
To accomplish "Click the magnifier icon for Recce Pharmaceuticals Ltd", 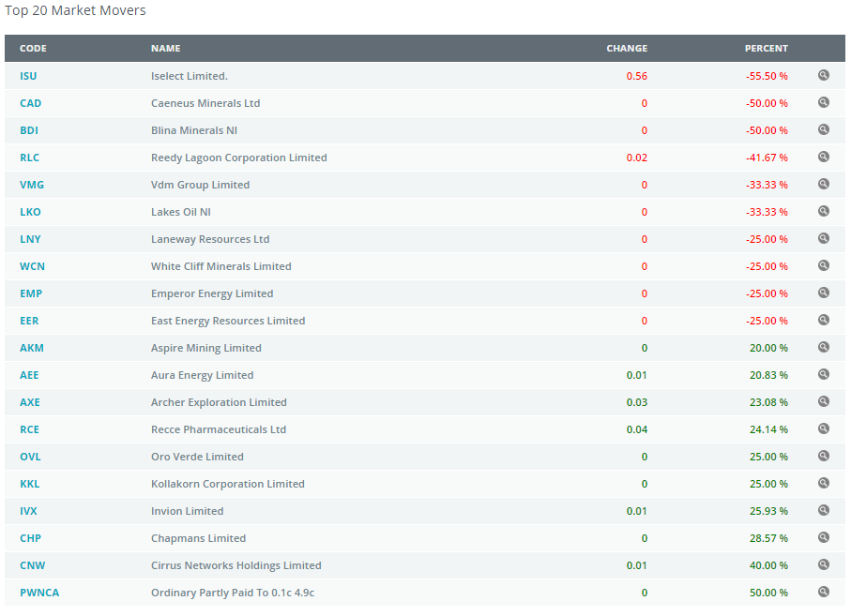I will pyautogui.click(x=824, y=429).
